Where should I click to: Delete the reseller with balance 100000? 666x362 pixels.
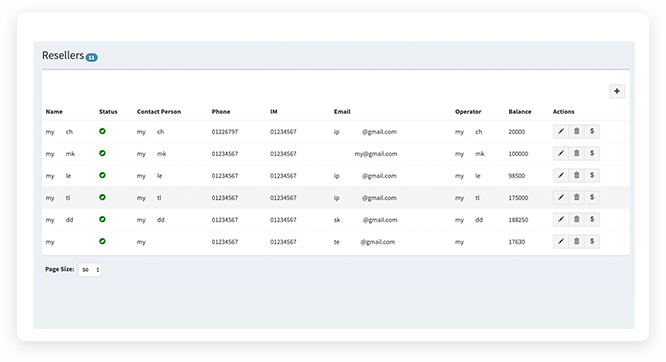click(576, 153)
